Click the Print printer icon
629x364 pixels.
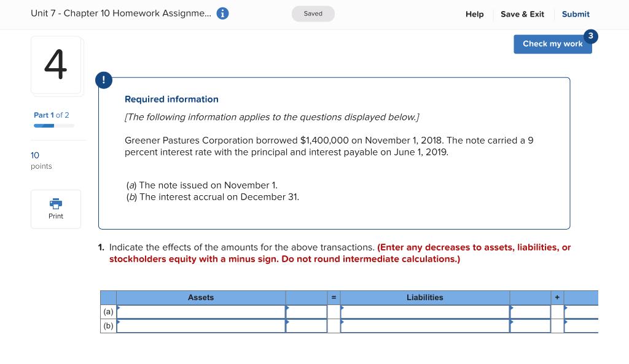[56, 204]
